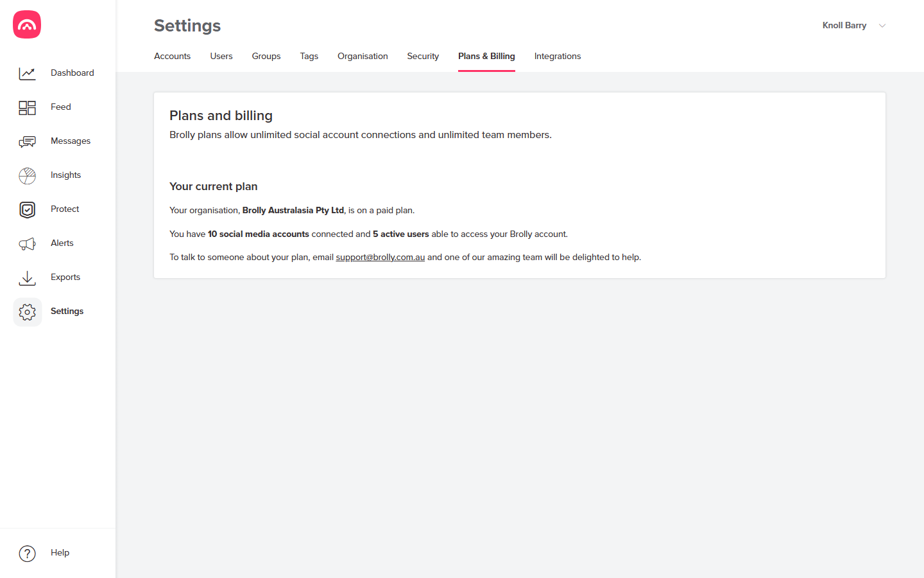Click the 'Plans and billing' heading
Screen dimensions: 924x578
221,116
